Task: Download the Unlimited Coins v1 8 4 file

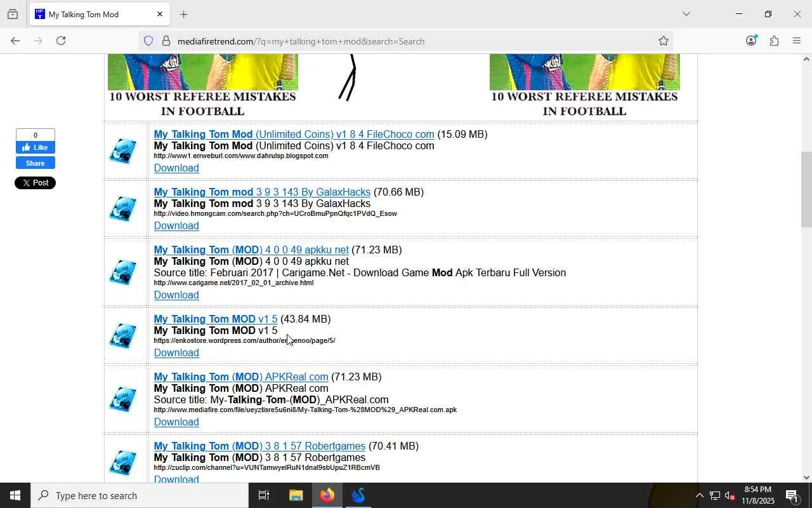Action: [x=176, y=168]
